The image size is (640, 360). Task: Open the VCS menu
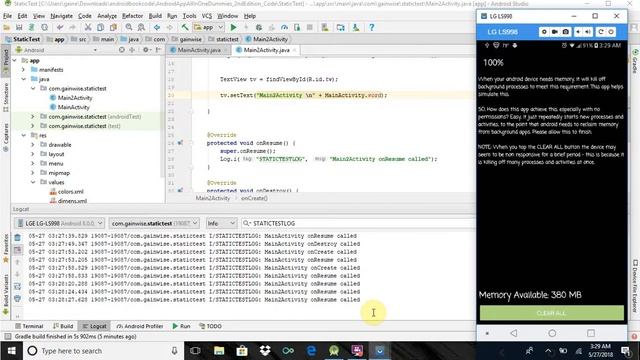(x=207, y=16)
